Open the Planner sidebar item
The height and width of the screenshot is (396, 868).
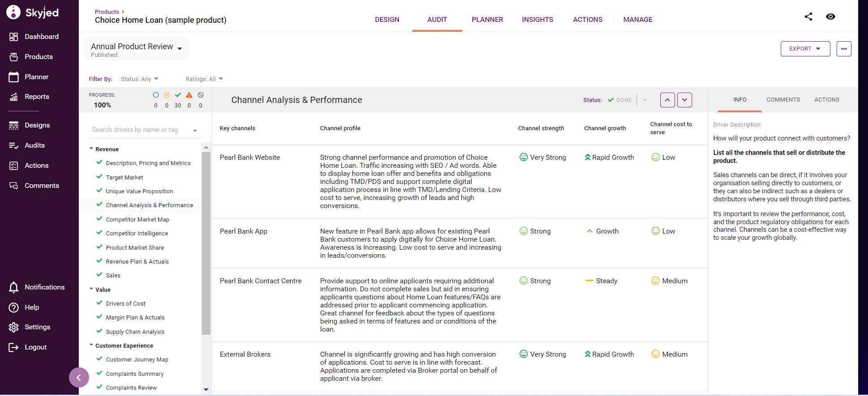click(29, 77)
